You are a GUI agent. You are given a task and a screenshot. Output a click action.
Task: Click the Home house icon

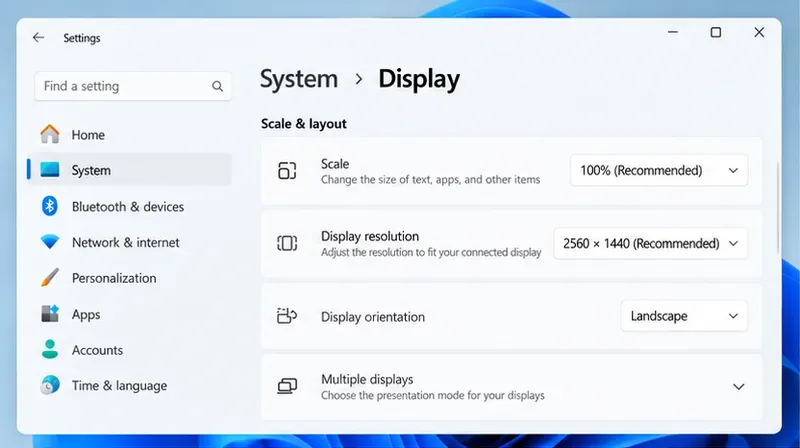coord(50,134)
